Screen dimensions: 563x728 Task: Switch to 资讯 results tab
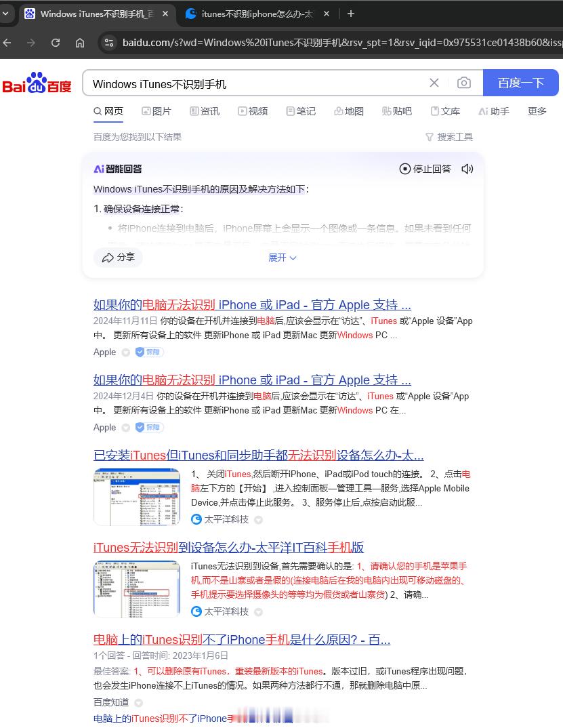click(x=205, y=111)
